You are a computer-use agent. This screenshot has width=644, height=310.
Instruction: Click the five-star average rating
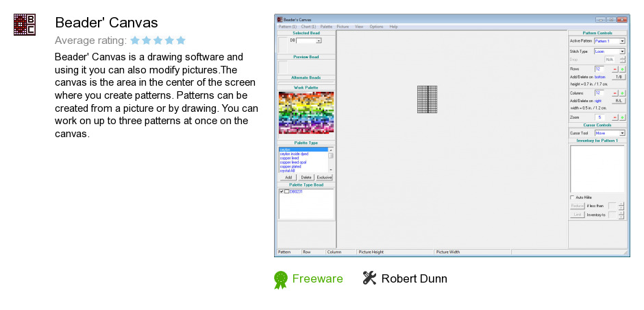[158, 40]
